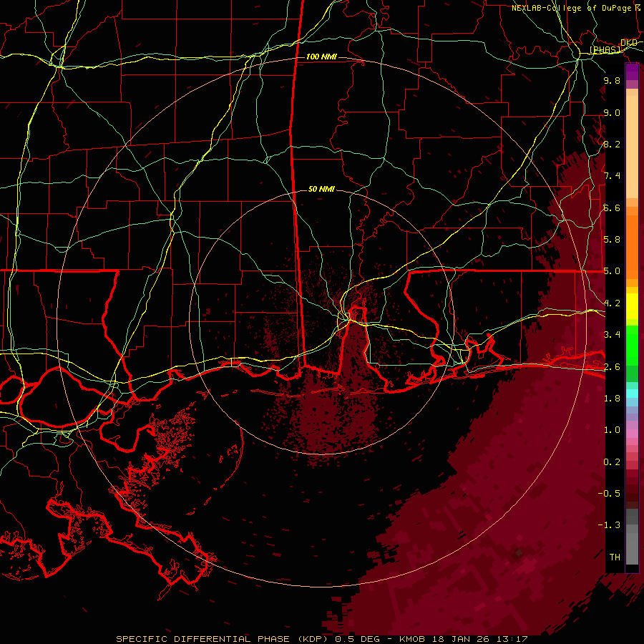Screen dimensions: 644x644
Task: Click the bright green segment of the color bar
Action: coord(632,344)
